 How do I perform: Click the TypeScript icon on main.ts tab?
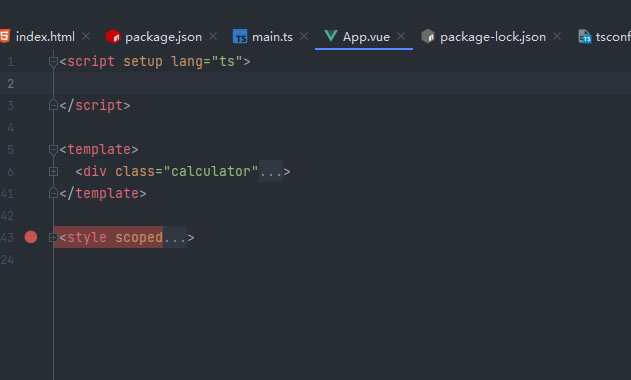[240, 37]
